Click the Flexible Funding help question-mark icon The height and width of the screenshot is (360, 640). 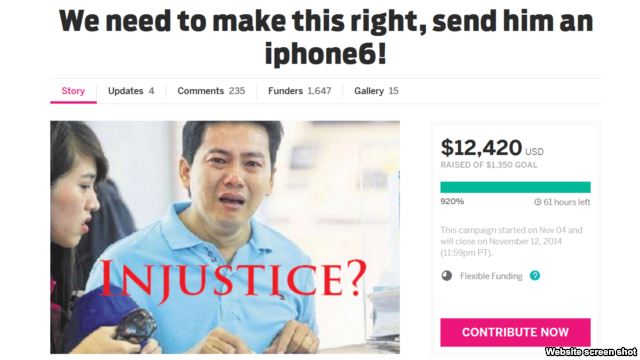pos(535,276)
